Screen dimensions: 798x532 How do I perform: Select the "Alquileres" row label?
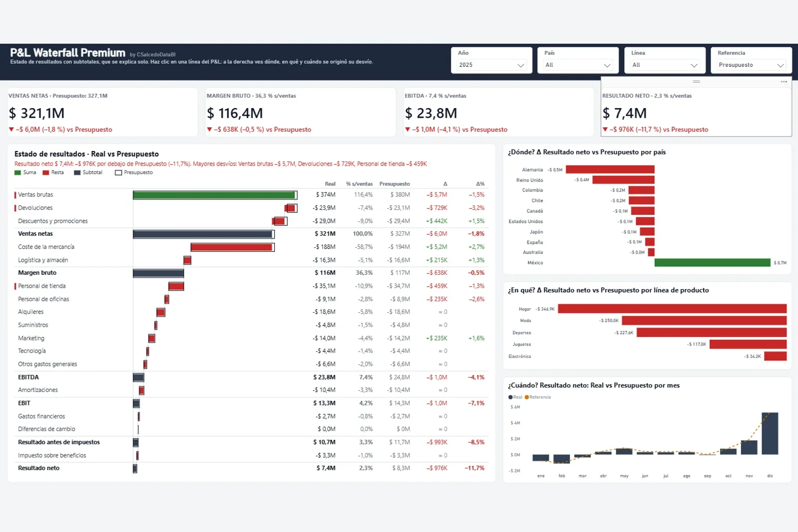click(31, 312)
